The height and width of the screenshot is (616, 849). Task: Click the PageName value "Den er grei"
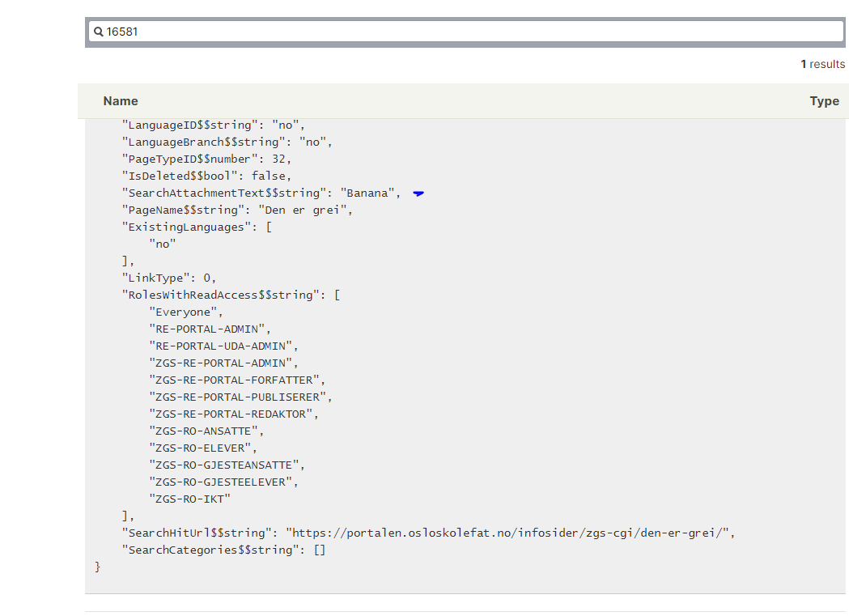[x=305, y=210]
